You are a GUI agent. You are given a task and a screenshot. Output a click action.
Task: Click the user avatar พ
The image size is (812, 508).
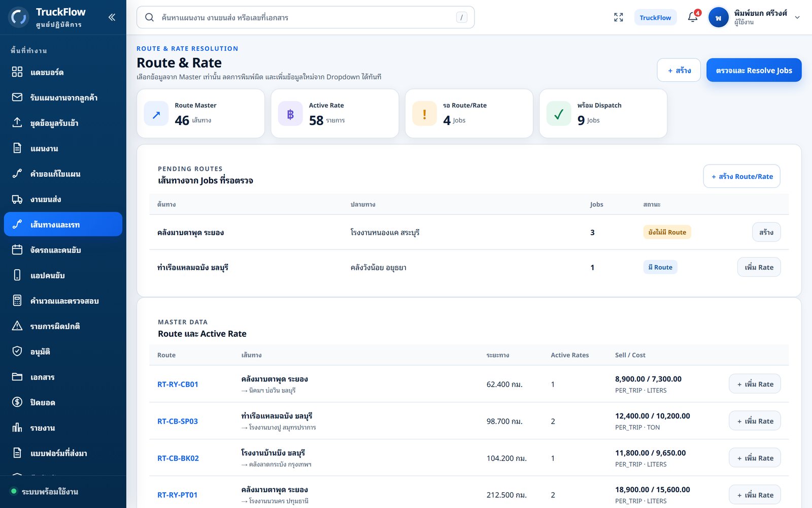tap(718, 17)
